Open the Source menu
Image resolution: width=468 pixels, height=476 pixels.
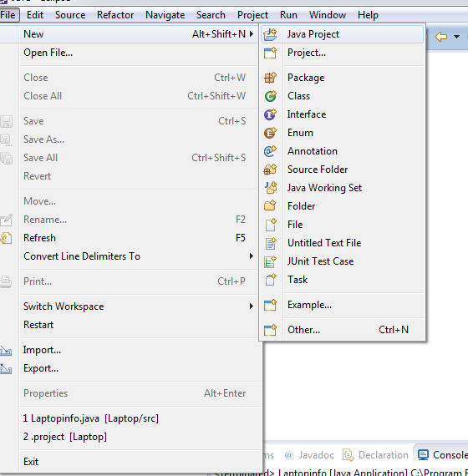coord(70,15)
